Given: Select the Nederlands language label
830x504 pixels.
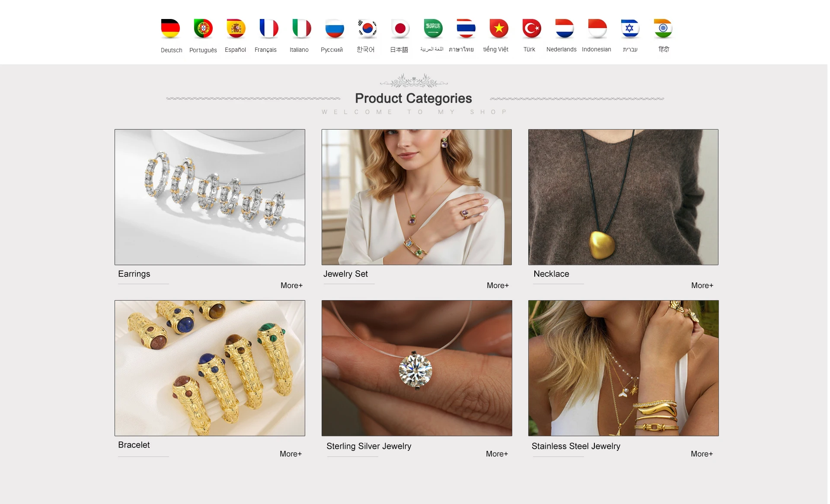Looking at the screenshot, I should [561, 50].
